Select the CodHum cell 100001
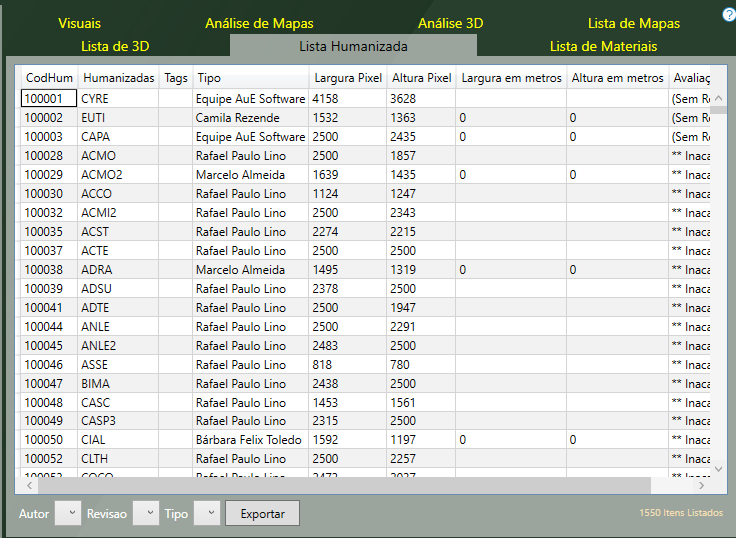The height and width of the screenshot is (538, 736). coord(49,99)
